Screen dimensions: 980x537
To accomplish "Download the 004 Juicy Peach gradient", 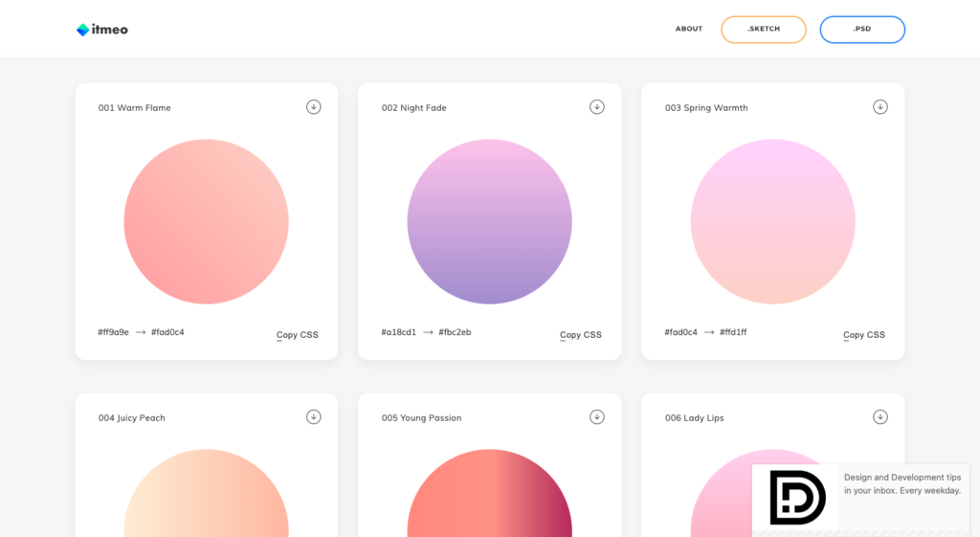I will point(314,417).
